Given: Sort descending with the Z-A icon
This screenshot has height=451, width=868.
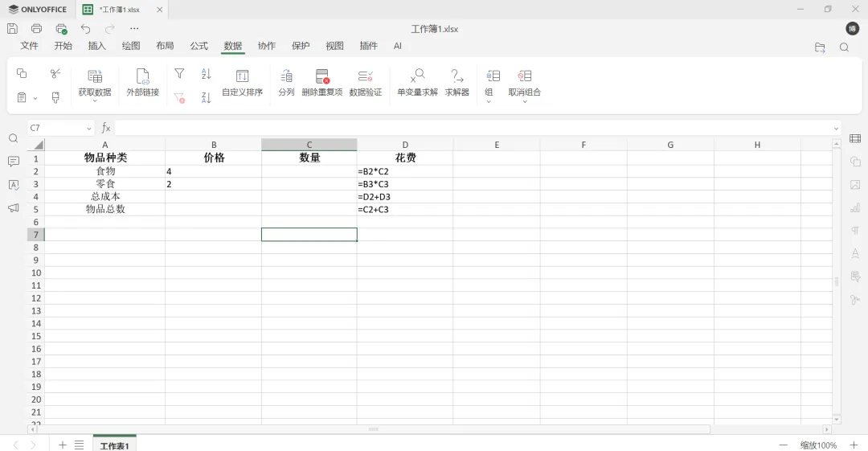Looking at the screenshot, I should (206, 98).
